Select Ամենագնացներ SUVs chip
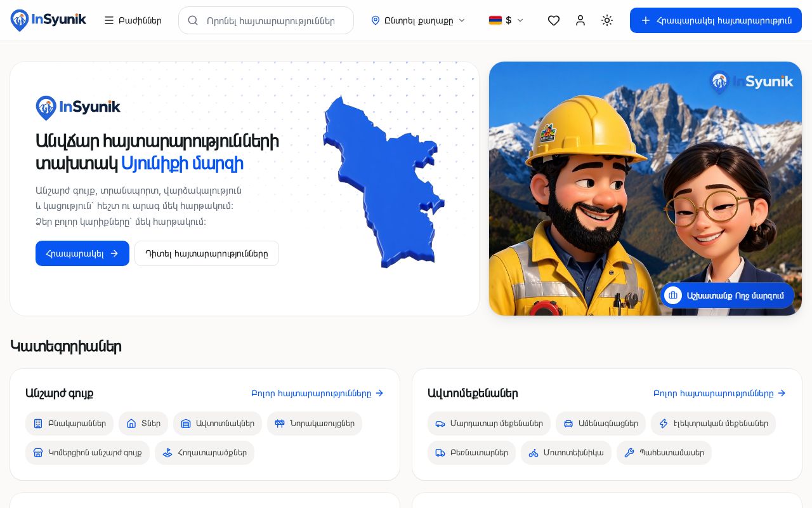 pyautogui.click(x=601, y=424)
